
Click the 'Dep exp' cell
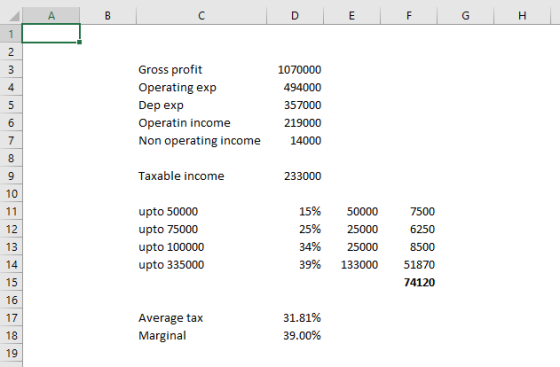coord(201,105)
